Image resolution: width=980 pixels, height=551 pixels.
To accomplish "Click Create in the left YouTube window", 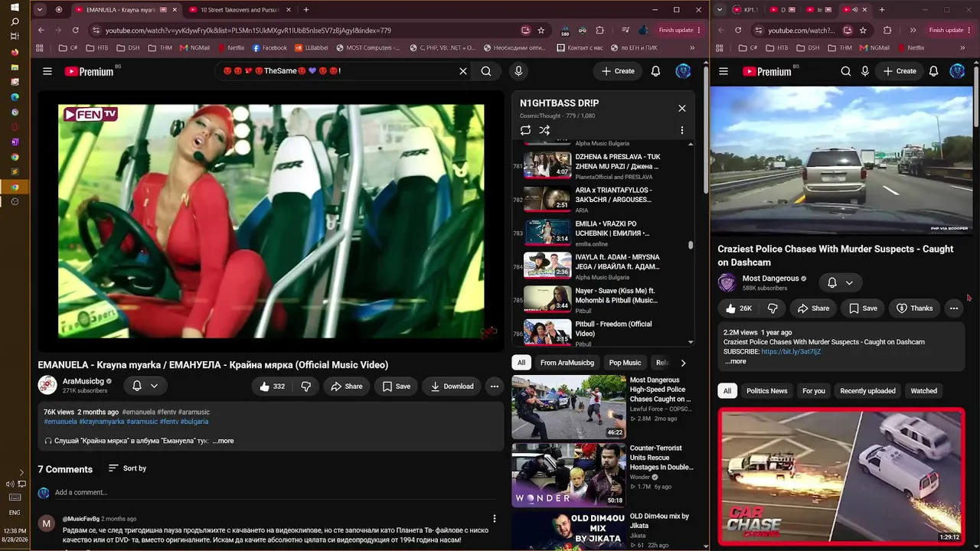I will [x=618, y=71].
